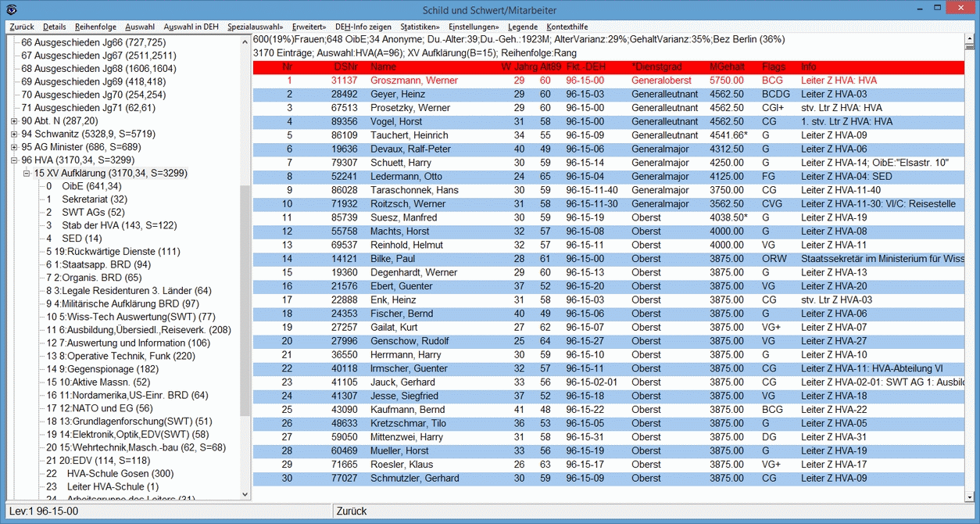This screenshot has width=980, height=524.
Task: Click Zurück in the status bar
Action: tap(352, 511)
